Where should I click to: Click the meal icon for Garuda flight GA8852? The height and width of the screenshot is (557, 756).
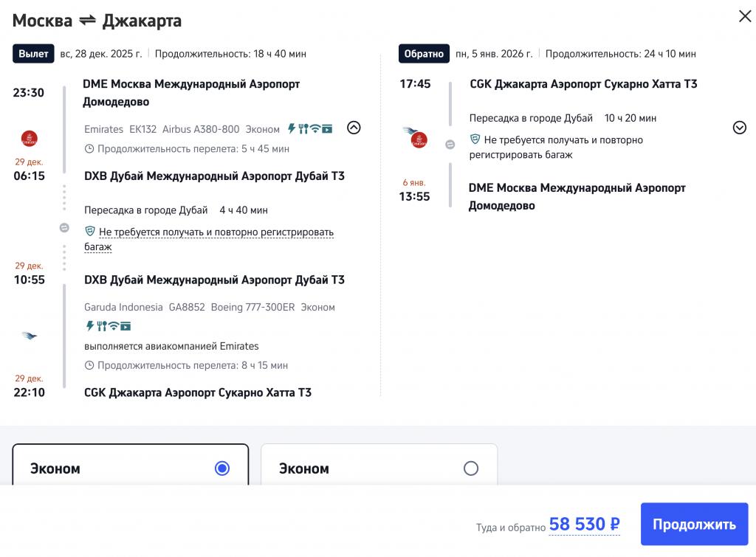tap(102, 326)
